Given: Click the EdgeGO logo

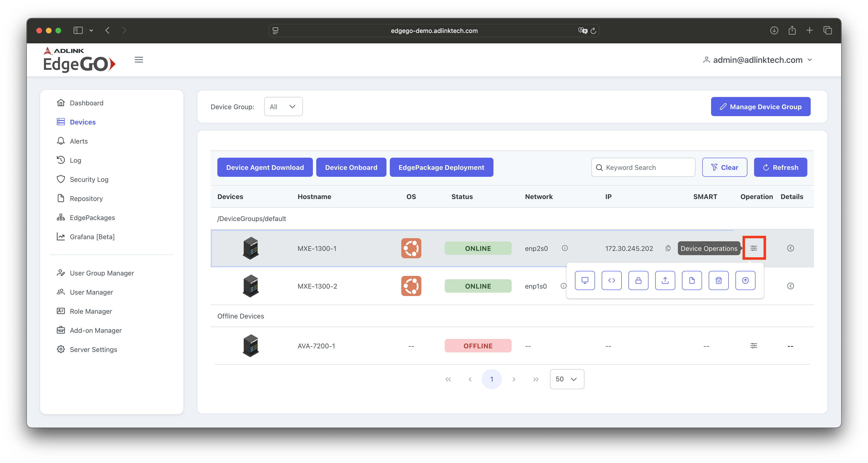Looking at the screenshot, I should pyautogui.click(x=79, y=60).
